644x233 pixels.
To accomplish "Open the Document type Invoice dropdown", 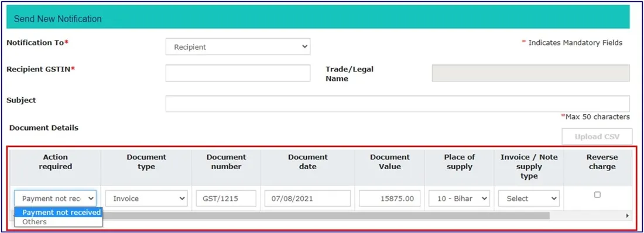I will pos(146,198).
